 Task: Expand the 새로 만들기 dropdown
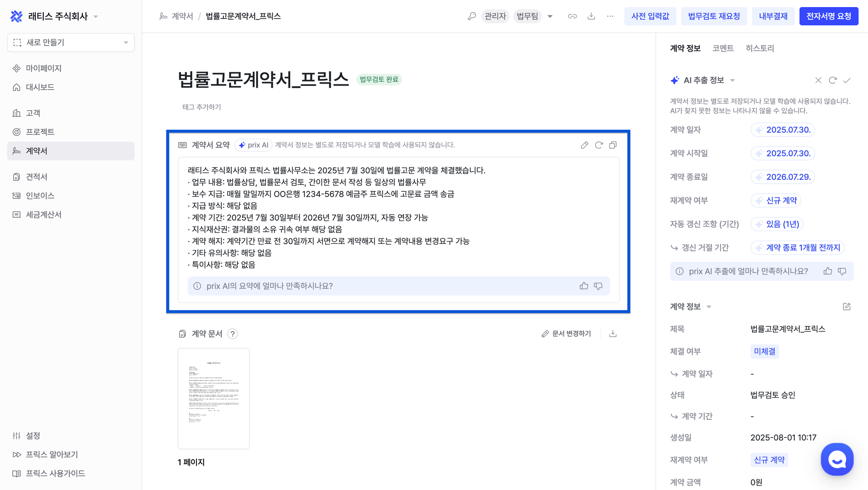pos(126,43)
